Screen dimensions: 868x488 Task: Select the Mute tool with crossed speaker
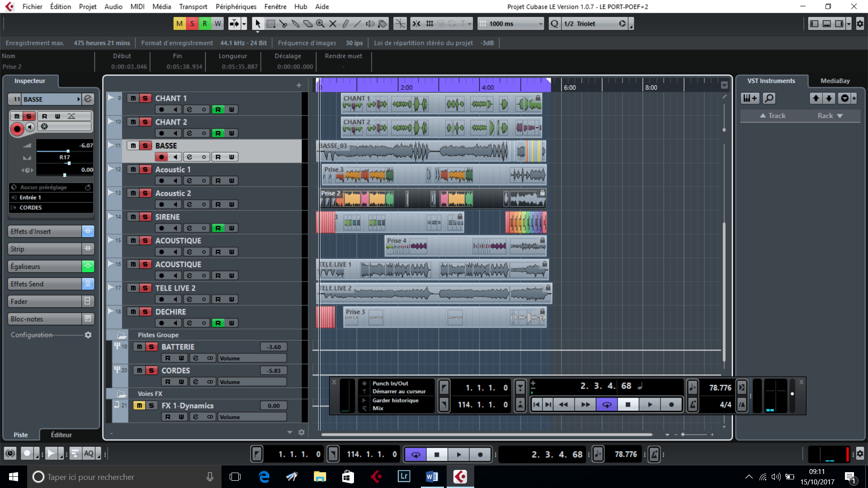click(x=333, y=23)
